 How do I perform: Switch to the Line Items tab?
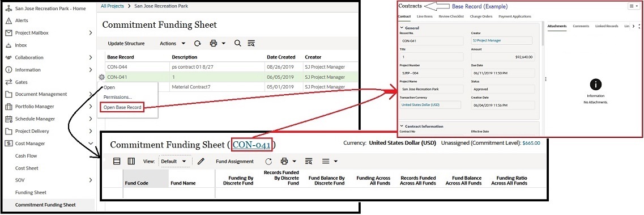424,16
